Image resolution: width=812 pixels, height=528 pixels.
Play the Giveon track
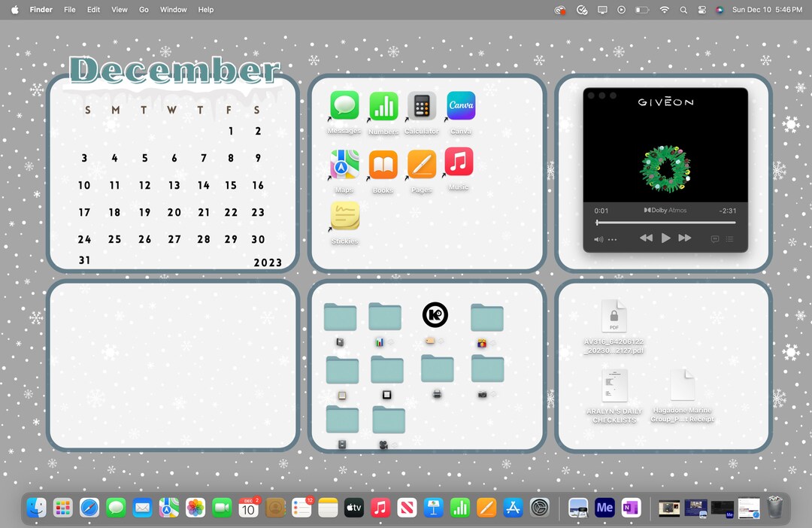(666, 238)
